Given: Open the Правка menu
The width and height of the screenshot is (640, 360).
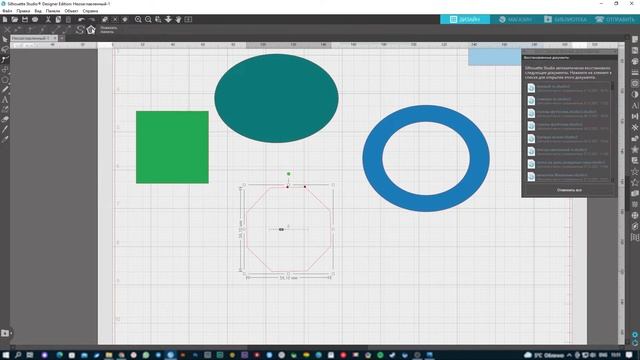Looking at the screenshot, I should tap(23, 11).
